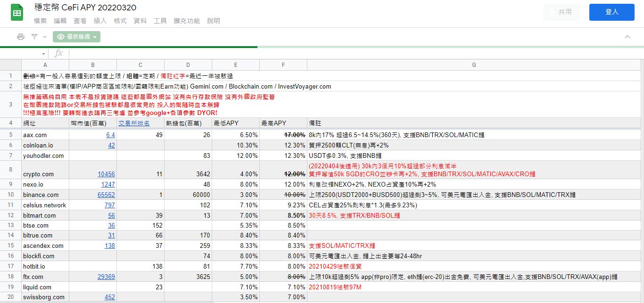
Task: Select the 最高APY header cell
Action: pyautogui.click(x=283, y=123)
